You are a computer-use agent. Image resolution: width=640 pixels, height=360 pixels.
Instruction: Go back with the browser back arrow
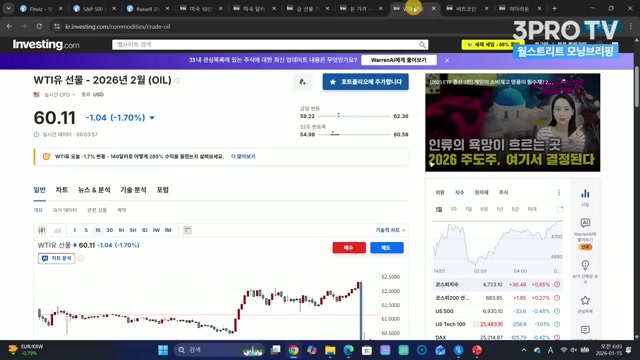tap(9, 26)
